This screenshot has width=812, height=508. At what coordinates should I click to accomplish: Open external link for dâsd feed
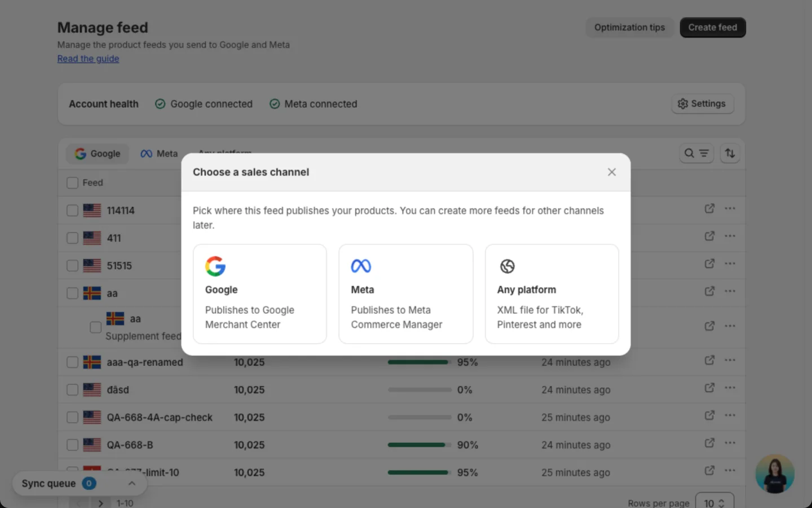(709, 388)
